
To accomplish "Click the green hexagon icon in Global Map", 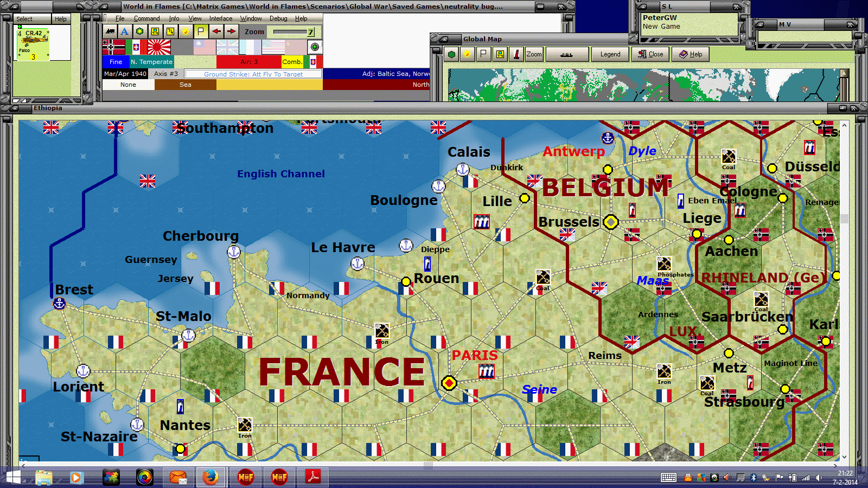I will [451, 54].
